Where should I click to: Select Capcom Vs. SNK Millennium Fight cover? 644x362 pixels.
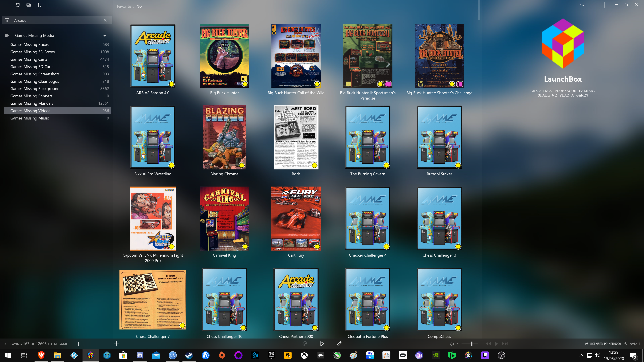[x=153, y=219]
